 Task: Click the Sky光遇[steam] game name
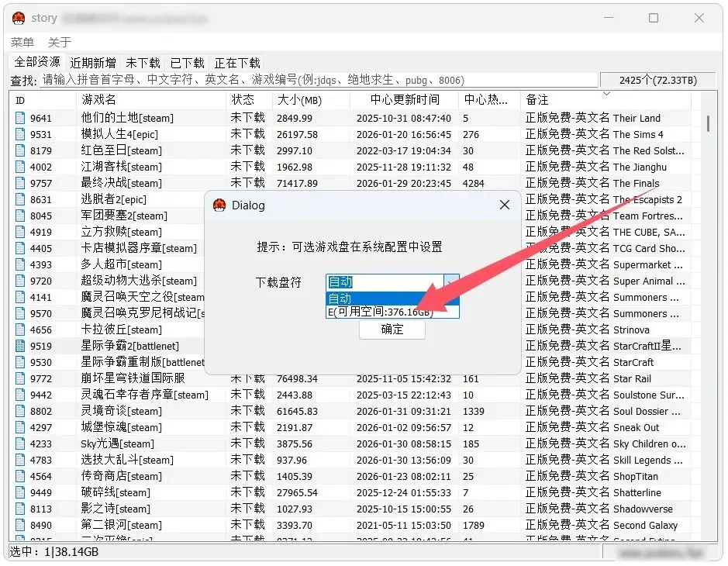point(118,443)
